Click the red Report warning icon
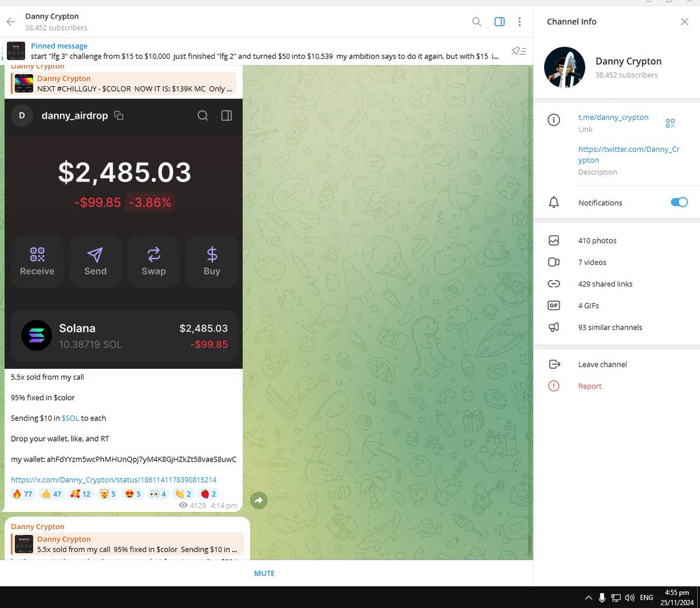Screen dimensions: 700x608 click(x=554, y=386)
